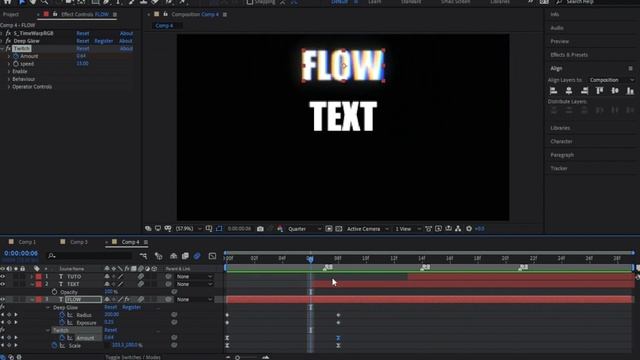The width and height of the screenshot is (640, 360).
Task: Click Toggle Switches / Modes button
Action: [x=133, y=357]
